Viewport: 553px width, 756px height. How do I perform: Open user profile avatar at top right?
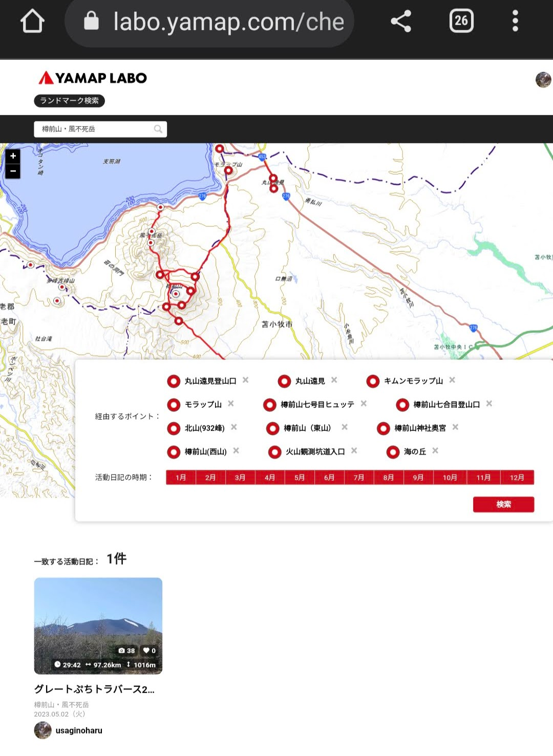(x=543, y=80)
